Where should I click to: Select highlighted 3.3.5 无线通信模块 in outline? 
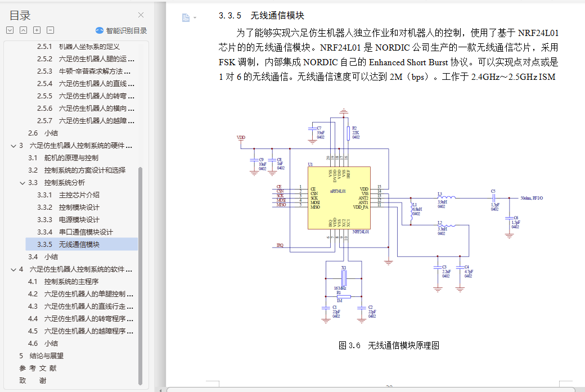82,244
